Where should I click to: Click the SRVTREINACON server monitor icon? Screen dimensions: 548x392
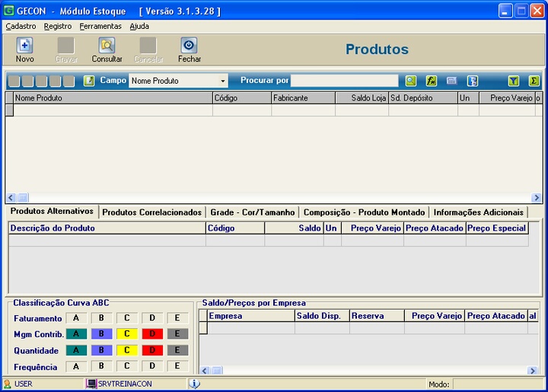(91, 384)
